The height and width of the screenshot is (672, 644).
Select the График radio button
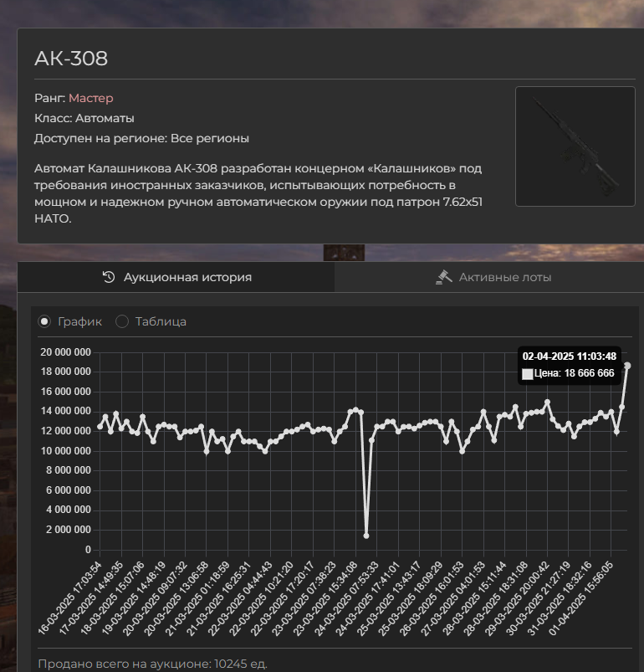pyautogui.click(x=44, y=321)
